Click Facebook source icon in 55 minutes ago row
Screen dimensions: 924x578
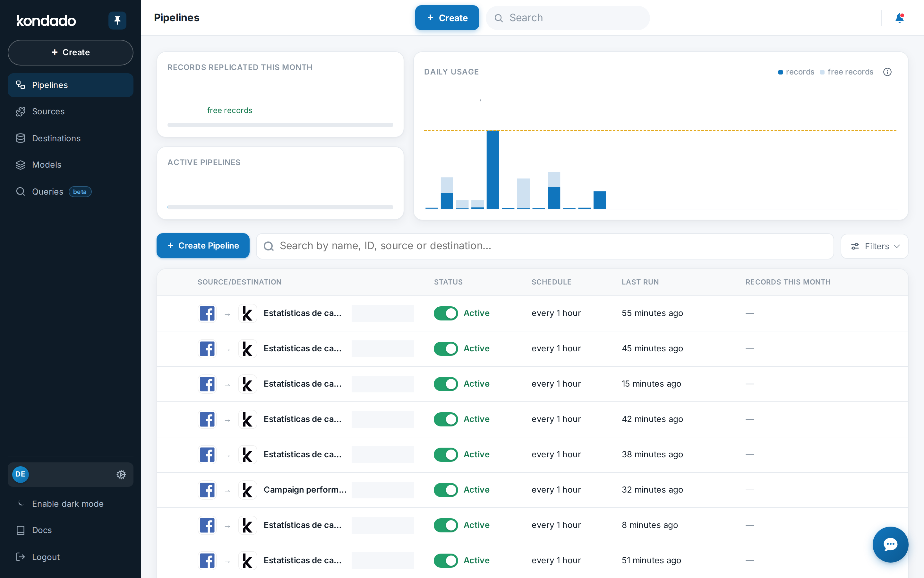pos(207,313)
